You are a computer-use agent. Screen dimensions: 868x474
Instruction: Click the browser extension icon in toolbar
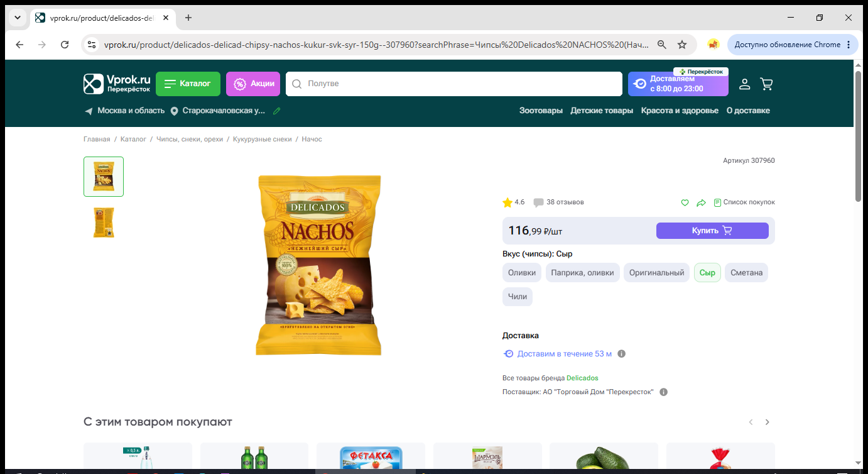[713, 45]
